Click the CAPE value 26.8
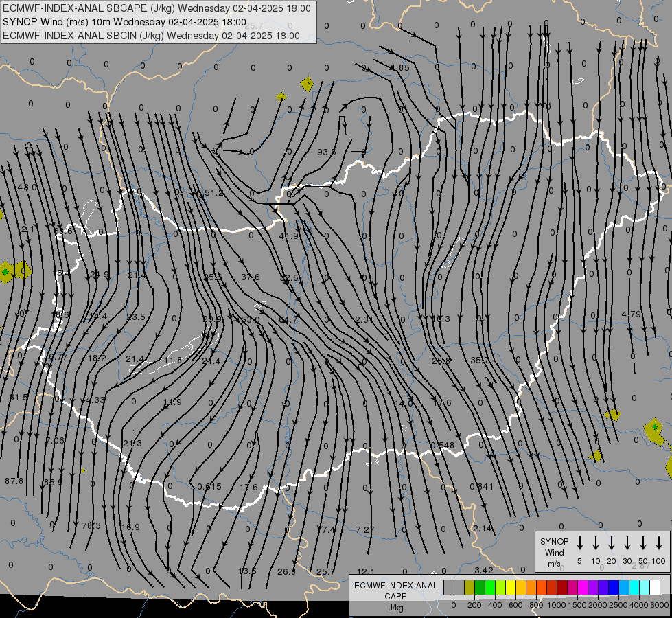 click(286, 572)
